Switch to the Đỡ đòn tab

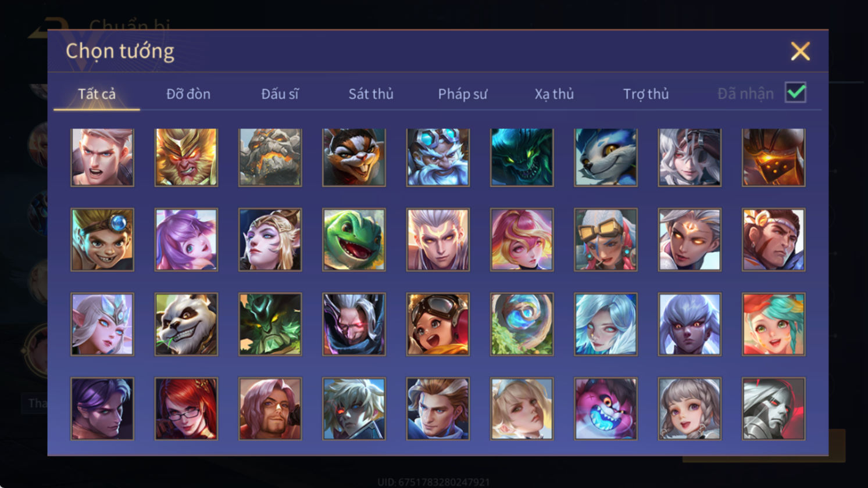[x=188, y=94]
